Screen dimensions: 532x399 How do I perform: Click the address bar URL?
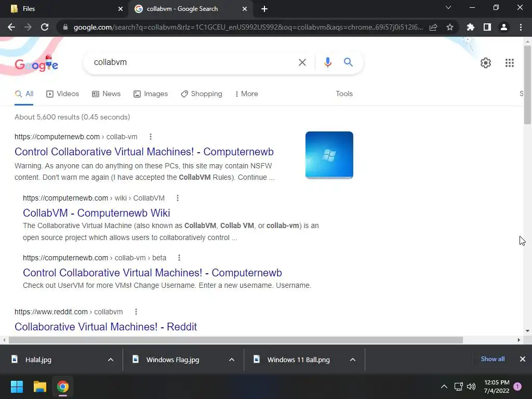tap(248, 27)
